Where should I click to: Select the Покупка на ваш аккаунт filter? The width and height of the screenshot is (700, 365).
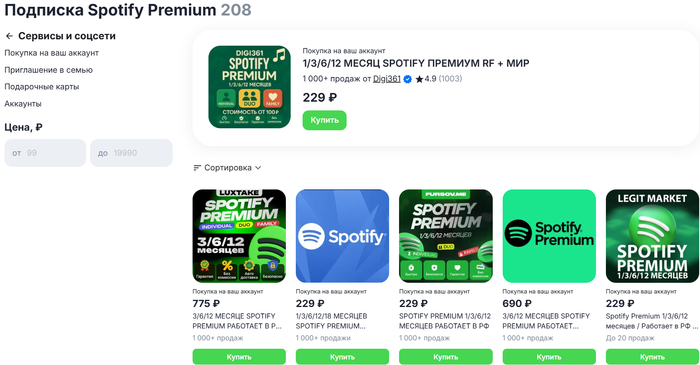[51, 53]
